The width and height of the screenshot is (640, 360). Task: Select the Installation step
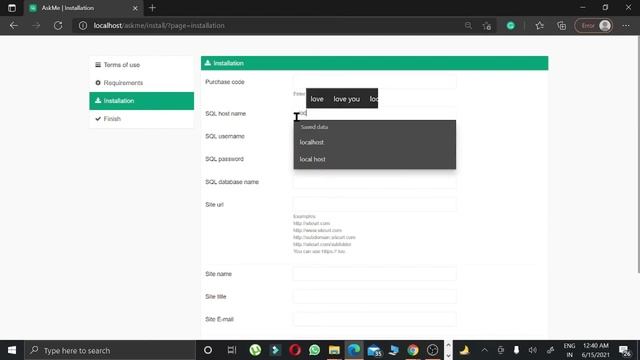(x=142, y=101)
